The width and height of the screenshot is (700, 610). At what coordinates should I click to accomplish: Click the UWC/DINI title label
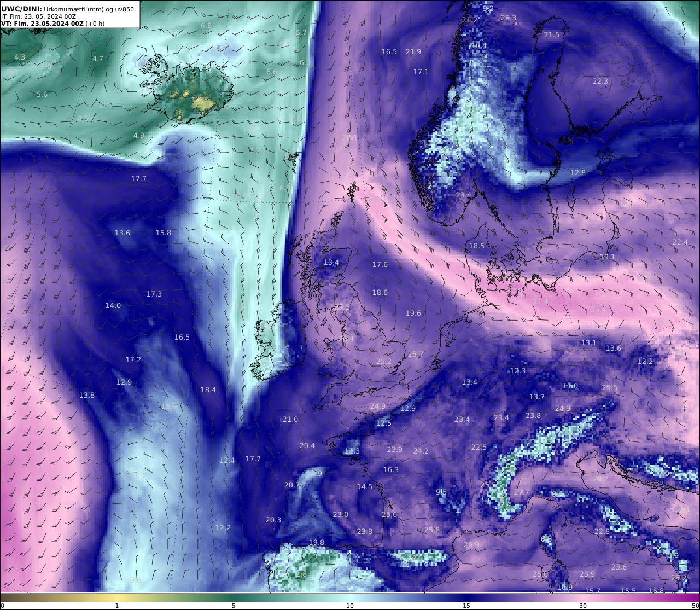21,9
